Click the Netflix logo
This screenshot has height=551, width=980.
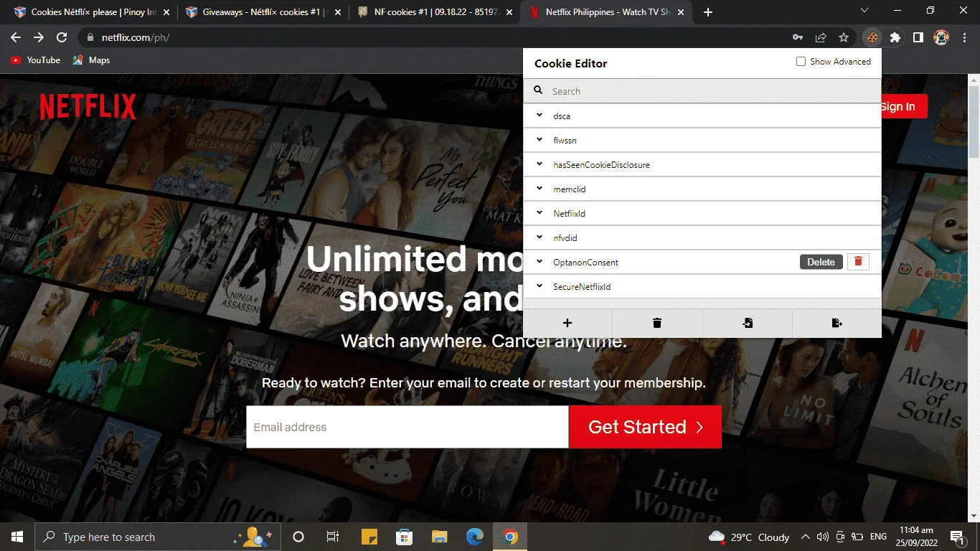(88, 106)
